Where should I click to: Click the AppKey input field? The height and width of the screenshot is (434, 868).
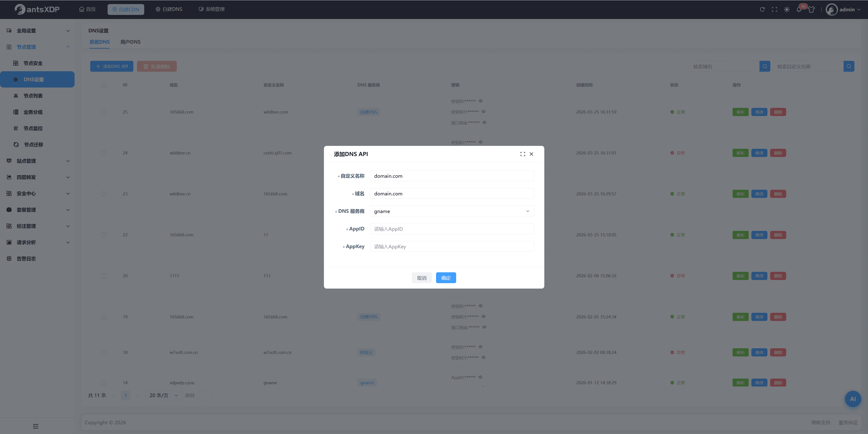[452, 247]
